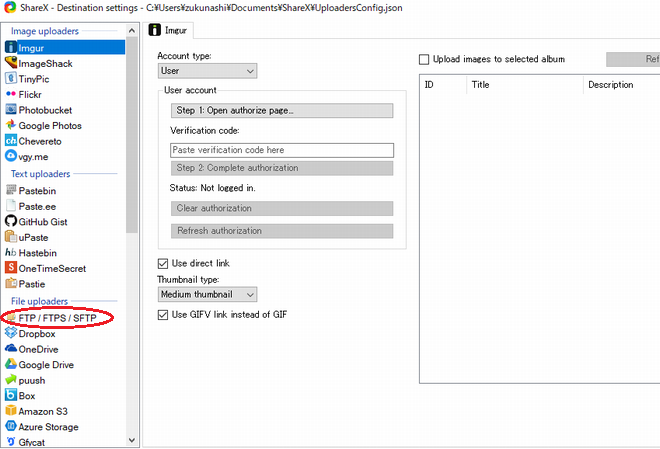Enable Upload images to selected album
Viewport: 660px width, 449px height.
click(x=424, y=59)
